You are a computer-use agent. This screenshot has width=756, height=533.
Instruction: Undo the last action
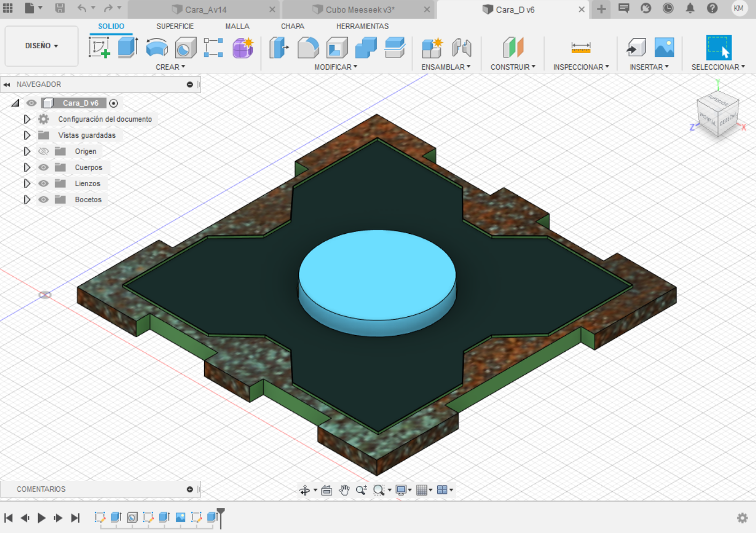coord(81,8)
